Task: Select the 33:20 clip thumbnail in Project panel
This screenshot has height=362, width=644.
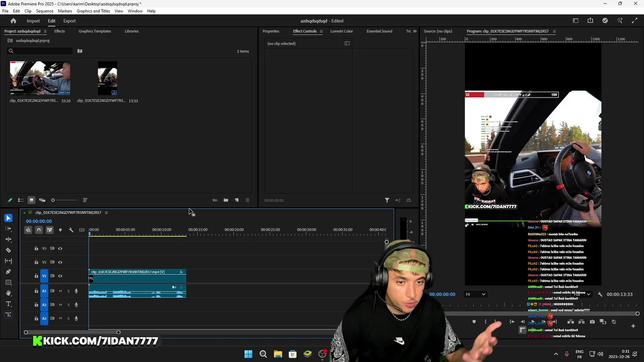Action: click(40, 78)
